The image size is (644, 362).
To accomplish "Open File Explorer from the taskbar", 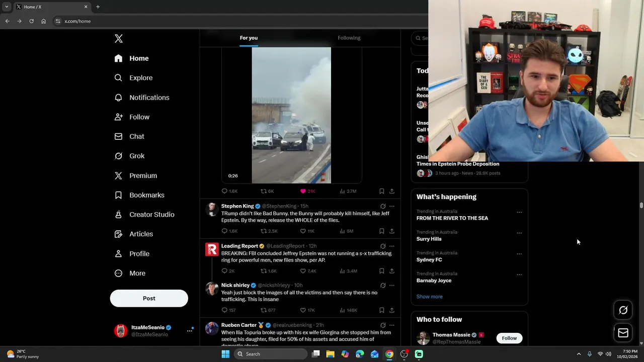I will 330,354.
